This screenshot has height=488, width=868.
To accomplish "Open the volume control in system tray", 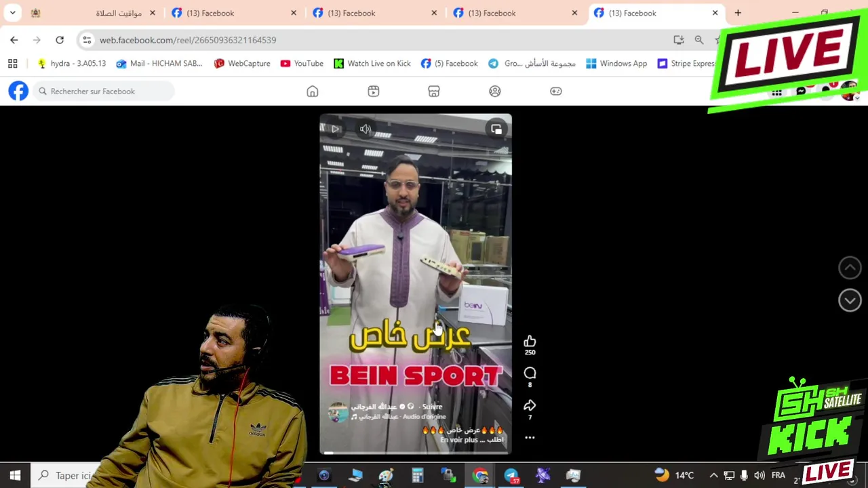I will click(x=759, y=476).
